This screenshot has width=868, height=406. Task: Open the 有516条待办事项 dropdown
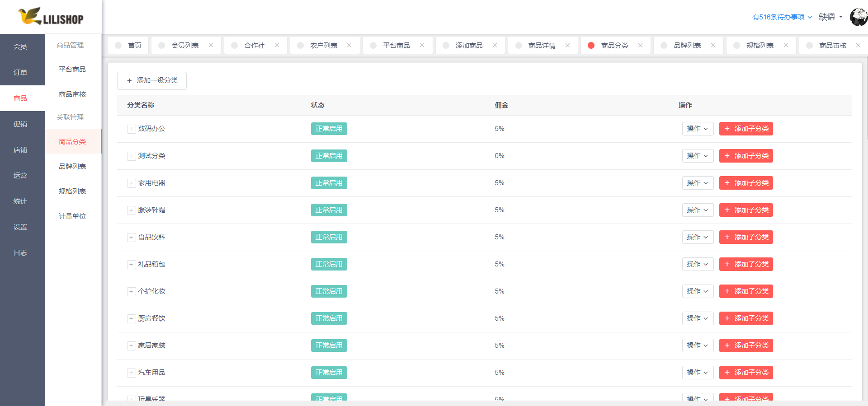tap(782, 17)
